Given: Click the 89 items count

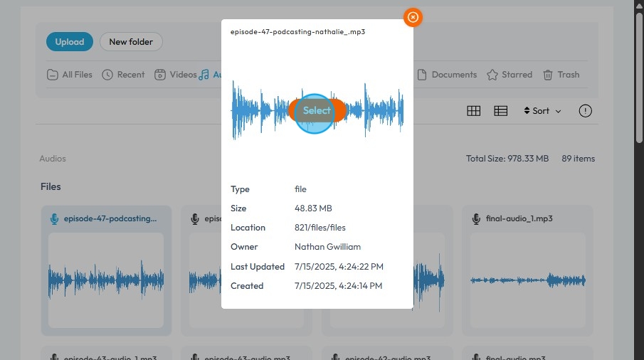Looking at the screenshot, I should (579, 159).
